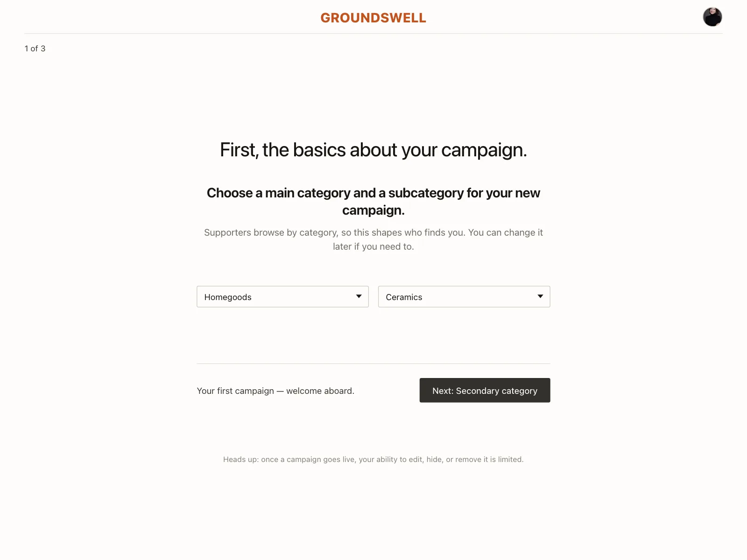The height and width of the screenshot is (560, 747).
Task: Click the Groundswell logo
Action: point(373,18)
